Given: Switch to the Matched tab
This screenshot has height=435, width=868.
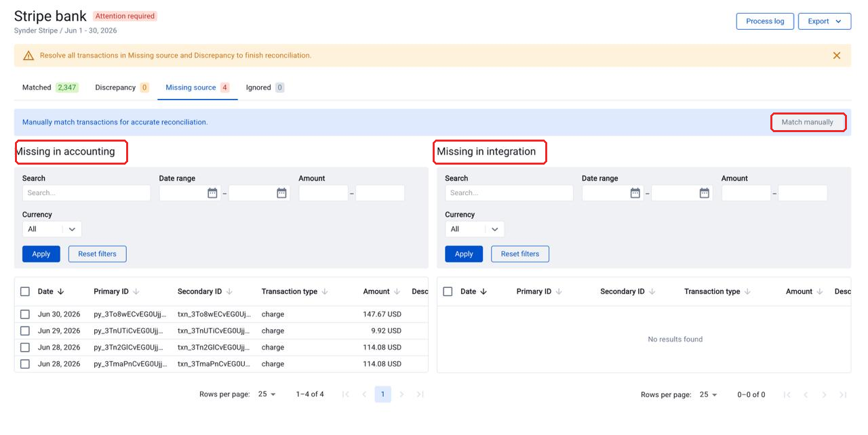Looking at the screenshot, I should point(50,87).
